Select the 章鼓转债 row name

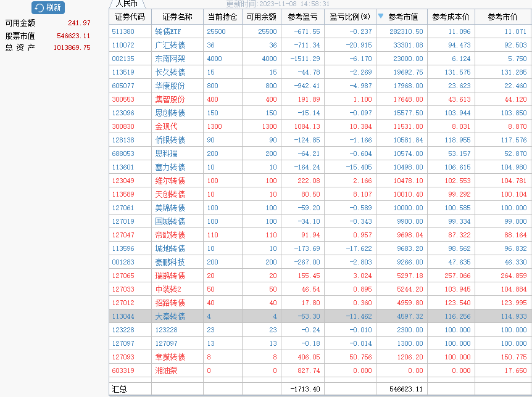pyautogui.click(x=170, y=357)
